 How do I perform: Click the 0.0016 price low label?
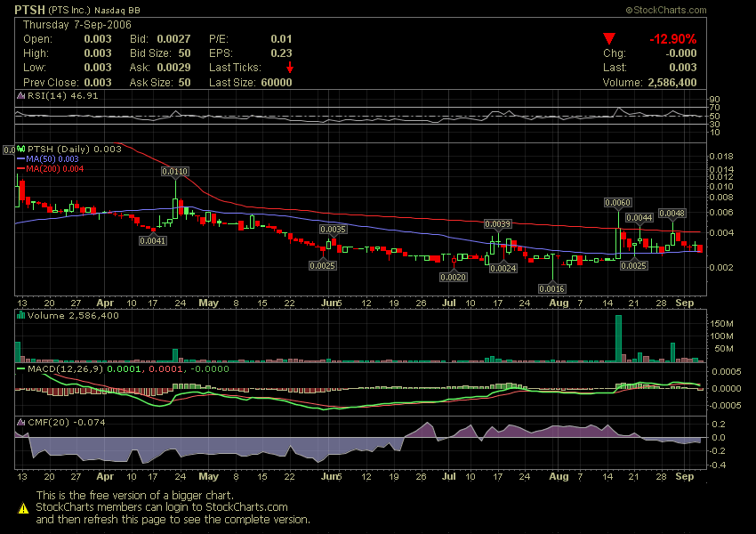551,288
